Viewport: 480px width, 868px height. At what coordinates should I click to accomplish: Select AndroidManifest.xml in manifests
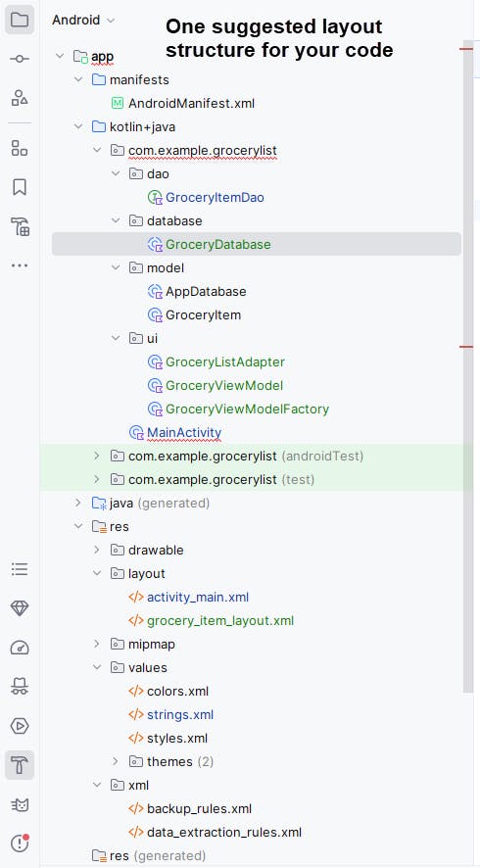183,103
